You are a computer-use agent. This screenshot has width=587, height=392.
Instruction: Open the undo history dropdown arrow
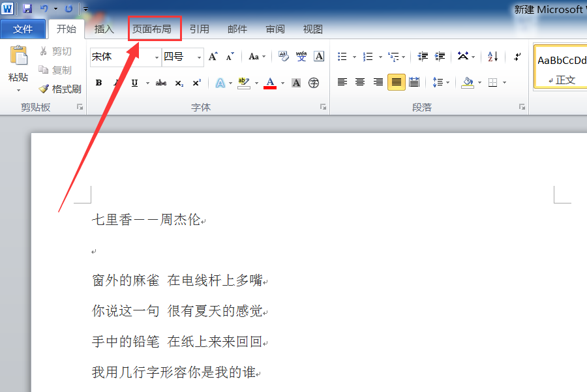tap(55, 8)
